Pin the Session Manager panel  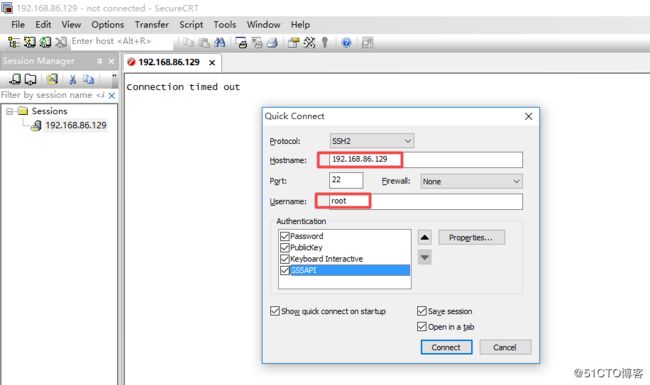(99, 61)
